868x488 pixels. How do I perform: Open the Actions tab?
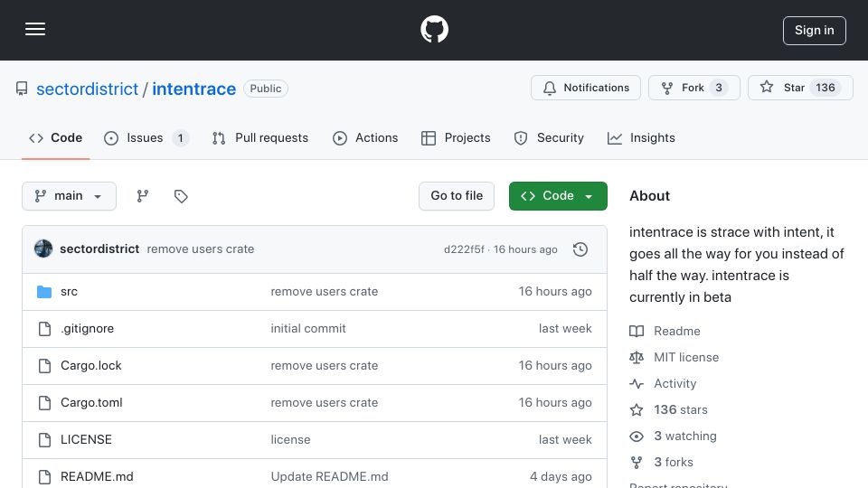[x=365, y=137]
